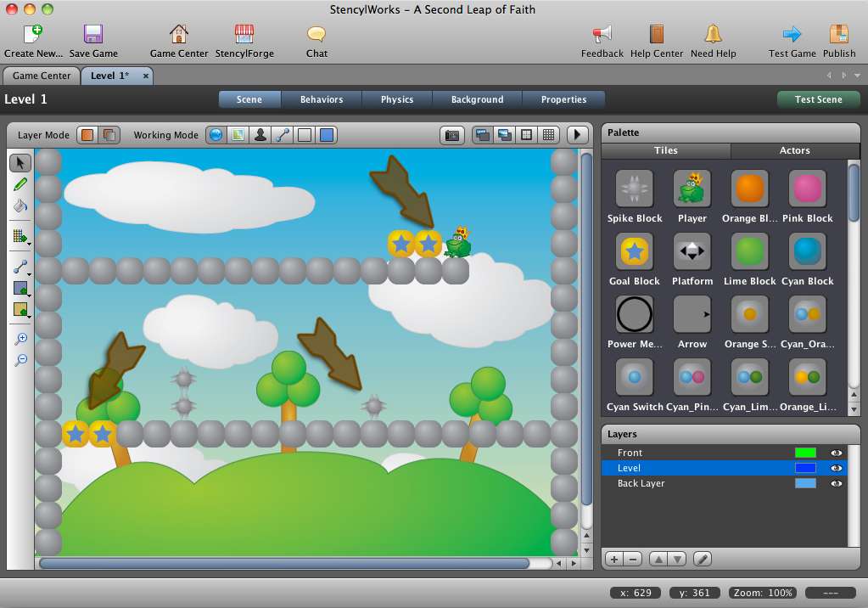The height and width of the screenshot is (608, 868).
Task: Open the Tiles palette tab
Action: (x=665, y=150)
